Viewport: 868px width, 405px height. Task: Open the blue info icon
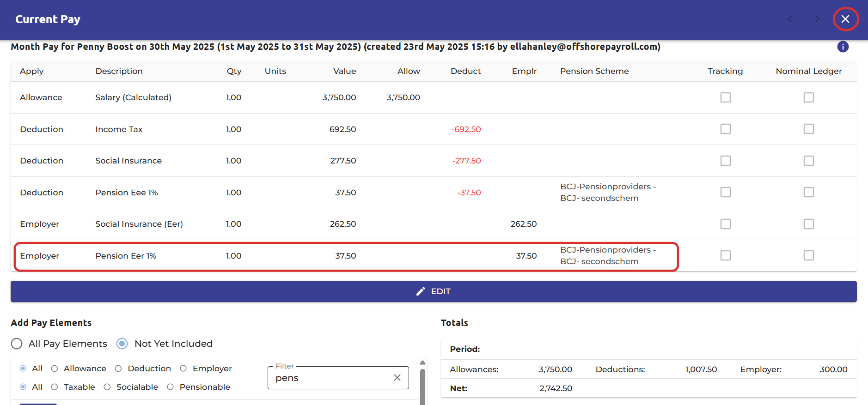coord(843,47)
